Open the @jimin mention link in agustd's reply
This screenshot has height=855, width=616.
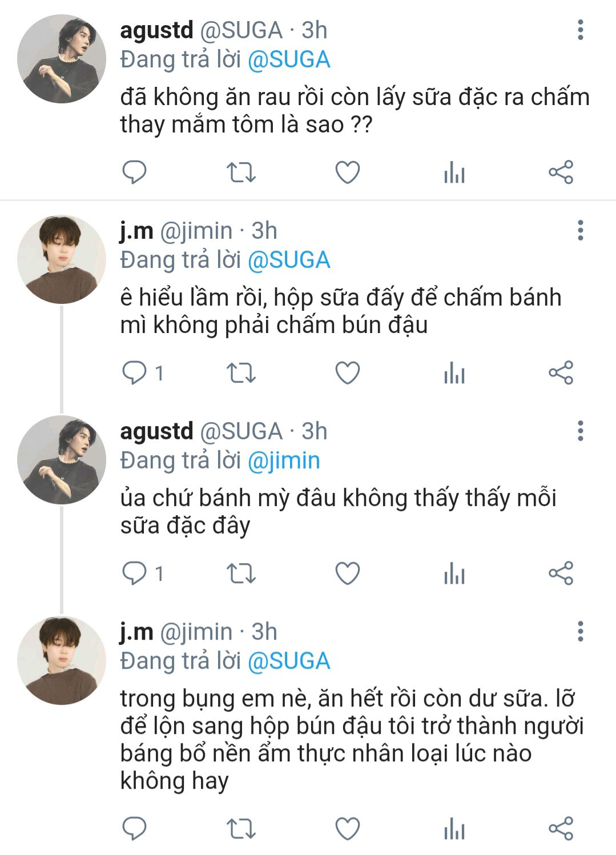[x=284, y=460]
